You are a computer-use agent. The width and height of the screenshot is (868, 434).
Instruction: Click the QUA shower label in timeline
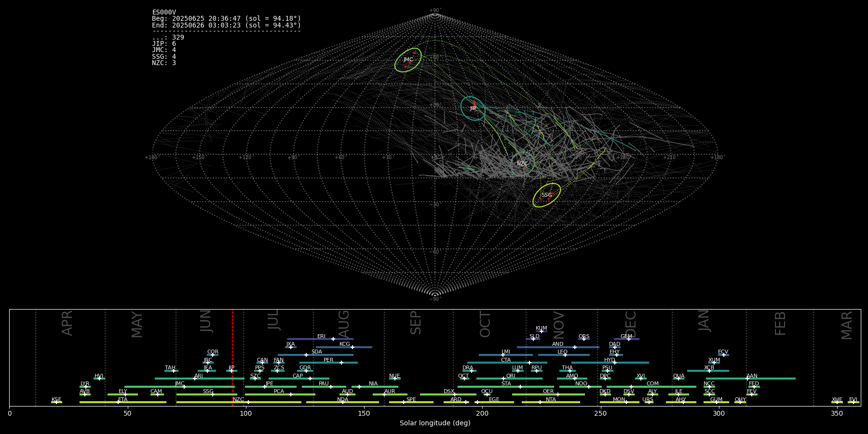[679, 376]
